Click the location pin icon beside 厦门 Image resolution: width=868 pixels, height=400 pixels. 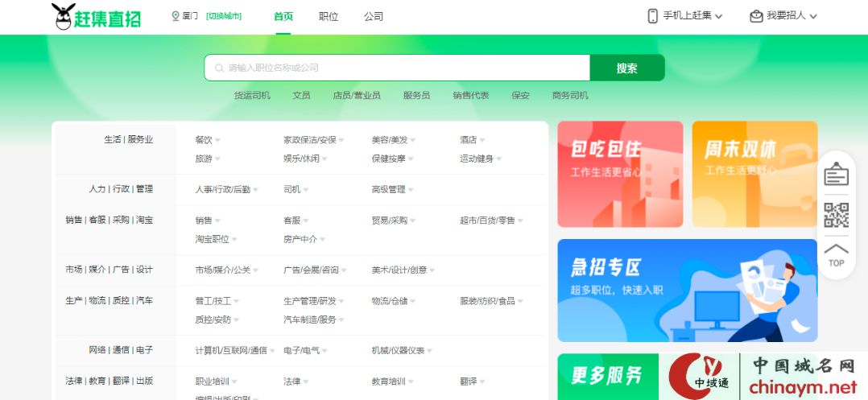[176, 16]
